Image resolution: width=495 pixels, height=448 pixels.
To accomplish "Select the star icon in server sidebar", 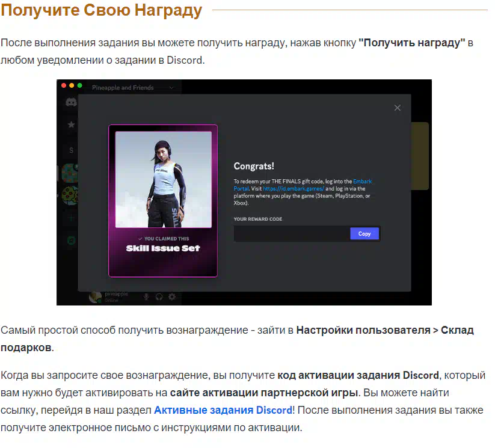I will pyautogui.click(x=72, y=124).
